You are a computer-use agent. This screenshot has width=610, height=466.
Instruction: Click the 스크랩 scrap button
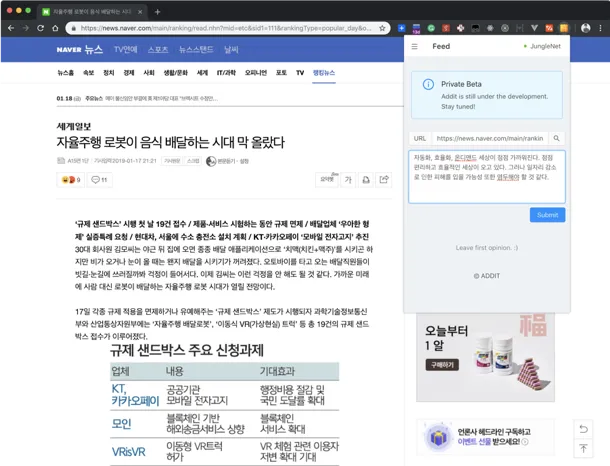(x=193, y=161)
